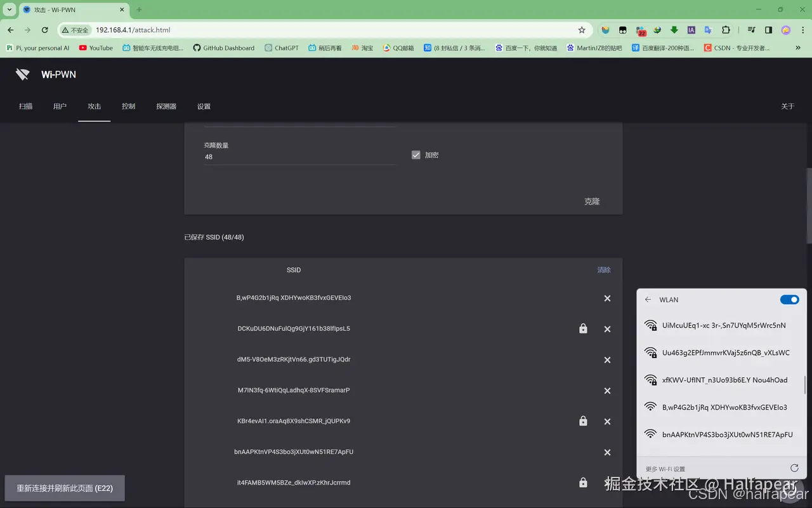Click lock icon on DCKuDU6DNuFulQg9GjY161b38lfIpsL5 row
The height and width of the screenshot is (508, 812).
(583, 328)
